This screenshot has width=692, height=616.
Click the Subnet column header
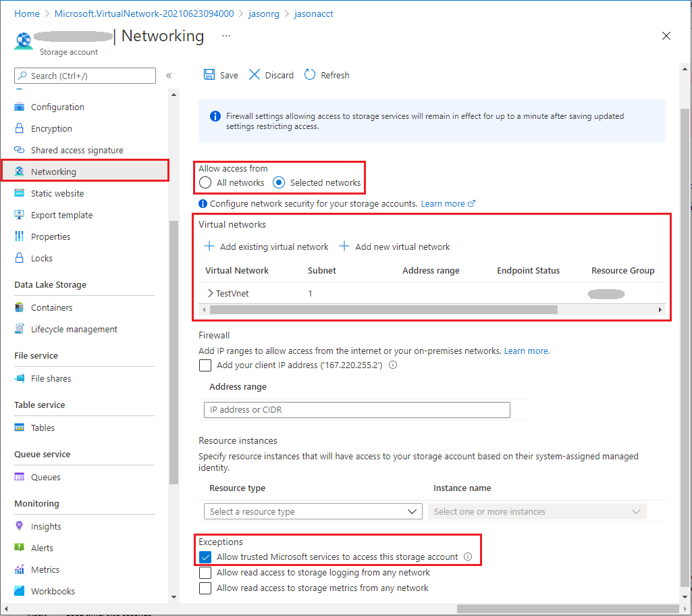point(322,270)
